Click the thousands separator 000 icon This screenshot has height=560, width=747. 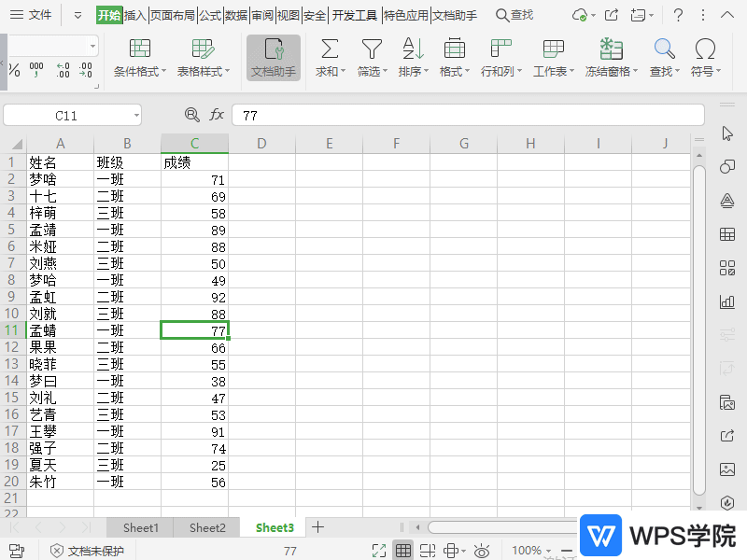[x=36, y=70]
